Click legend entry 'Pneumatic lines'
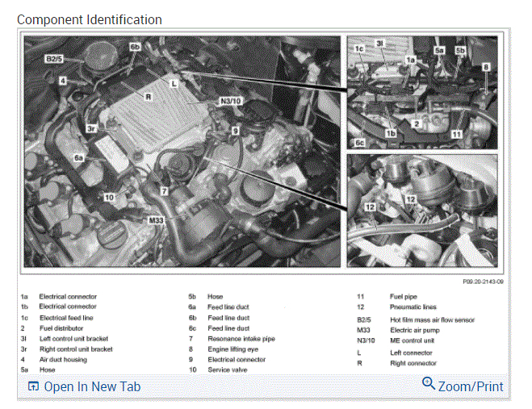Image resolution: width=532 pixels, height=409 pixels. click(x=413, y=307)
